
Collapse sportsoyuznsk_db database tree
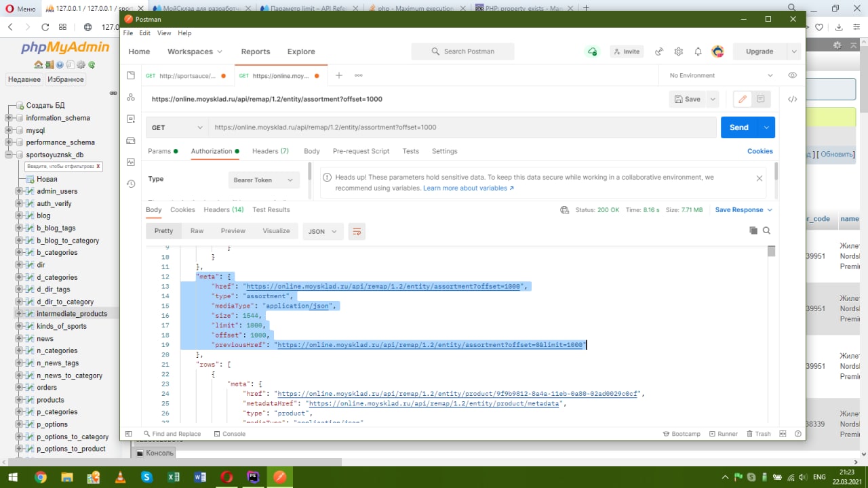tap(9, 155)
